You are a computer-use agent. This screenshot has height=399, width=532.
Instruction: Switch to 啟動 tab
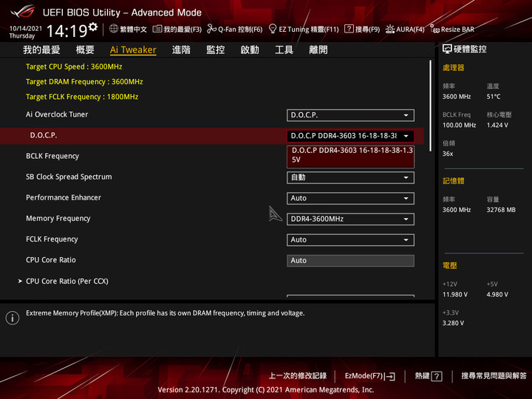250,50
